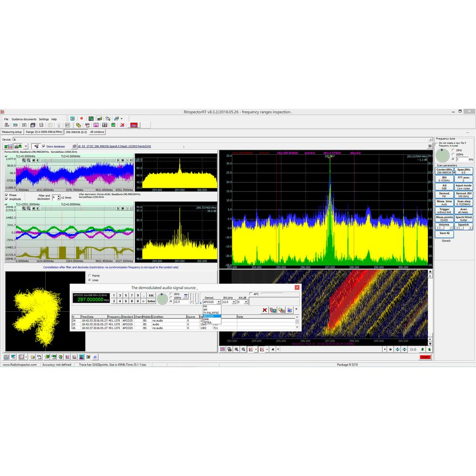This screenshot has width=476, height=476.
Task: Click the red X icon in second toolbar row
Action: click(x=122, y=125)
